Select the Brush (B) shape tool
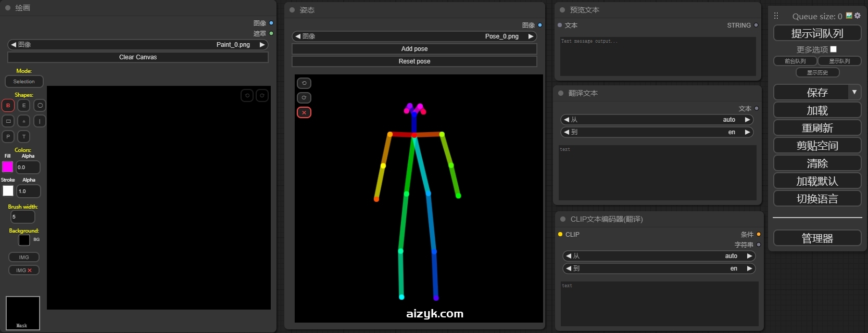This screenshot has width=868, height=333. coord(8,106)
